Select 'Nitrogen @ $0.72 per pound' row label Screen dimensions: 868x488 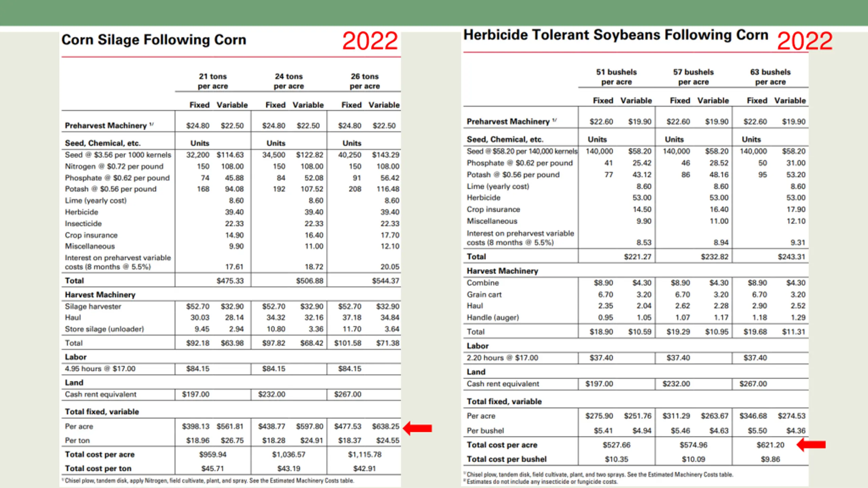point(114,166)
